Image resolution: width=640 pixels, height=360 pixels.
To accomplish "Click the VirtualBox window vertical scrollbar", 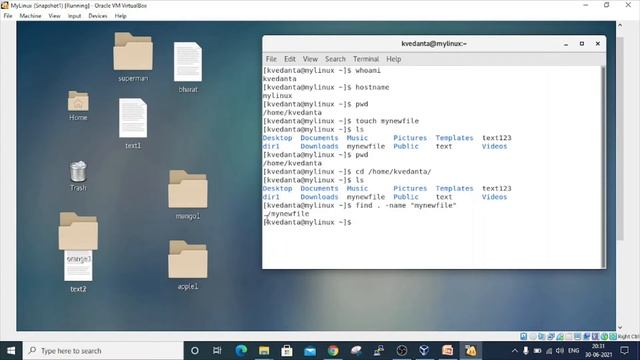I will click(x=620, y=139).
